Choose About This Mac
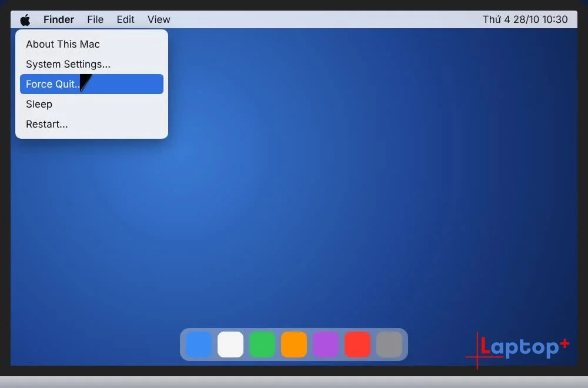 pos(92,44)
